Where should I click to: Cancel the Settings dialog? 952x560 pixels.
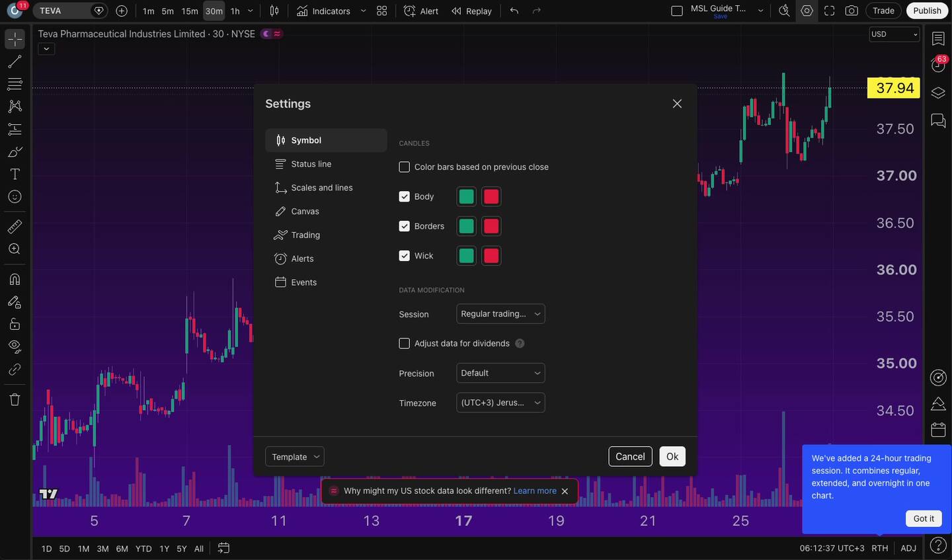click(630, 457)
